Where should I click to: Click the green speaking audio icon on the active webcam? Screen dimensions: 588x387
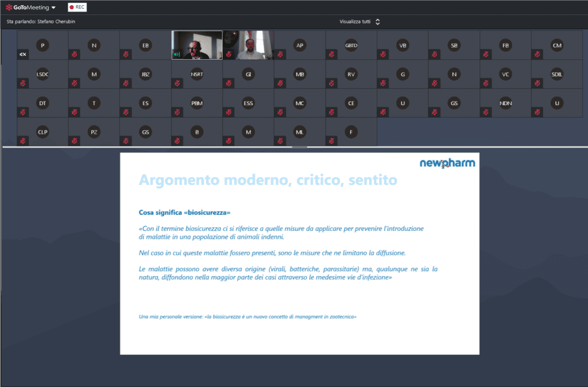click(x=177, y=55)
